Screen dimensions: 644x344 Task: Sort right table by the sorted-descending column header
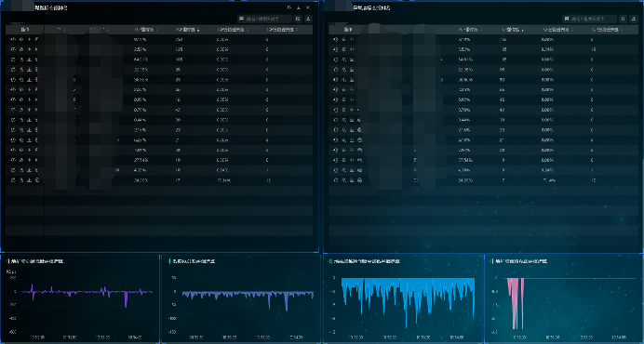(512, 30)
